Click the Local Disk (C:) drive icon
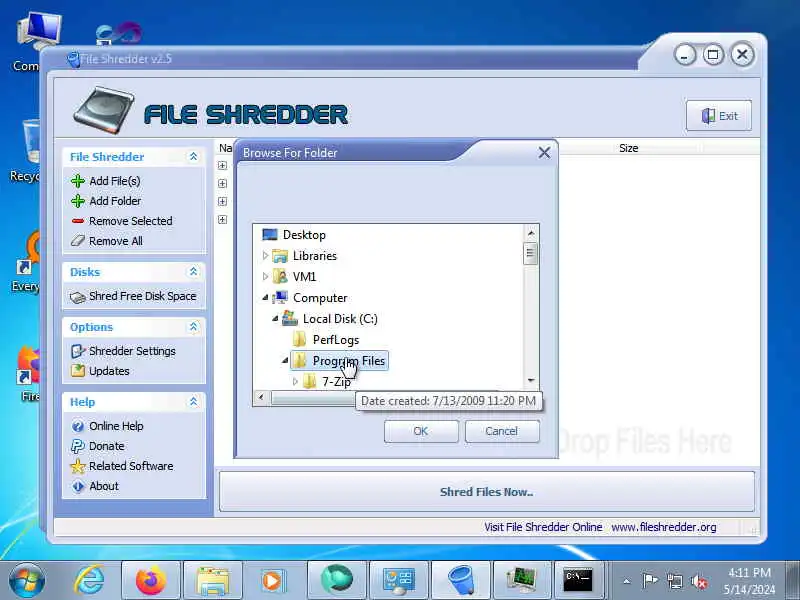This screenshot has height=600, width=800. point(290,318)
